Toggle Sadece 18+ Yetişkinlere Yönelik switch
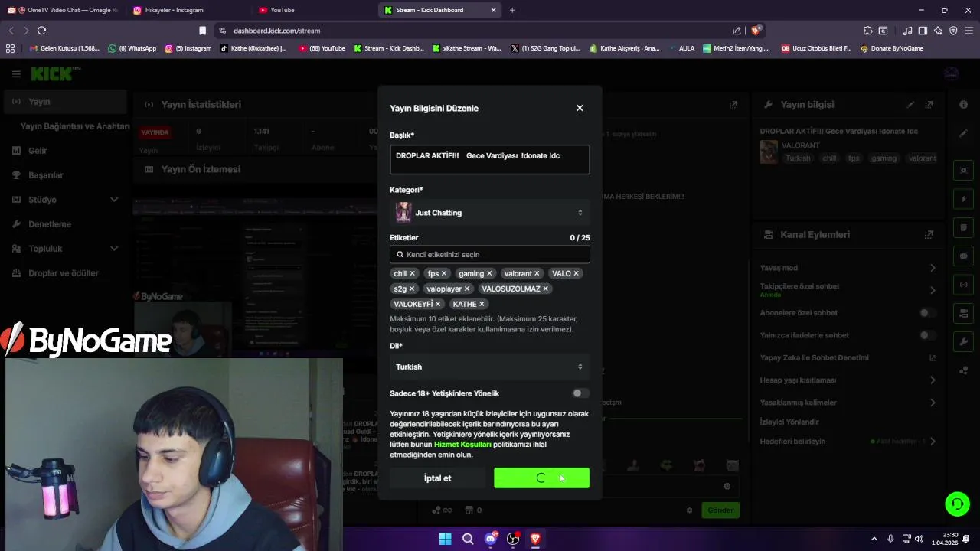 click(580, 393)
